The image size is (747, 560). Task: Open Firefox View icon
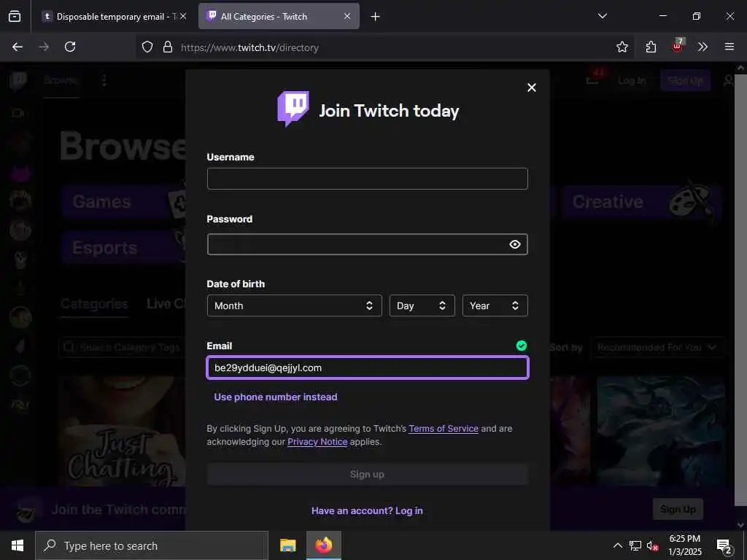[15, 17]
